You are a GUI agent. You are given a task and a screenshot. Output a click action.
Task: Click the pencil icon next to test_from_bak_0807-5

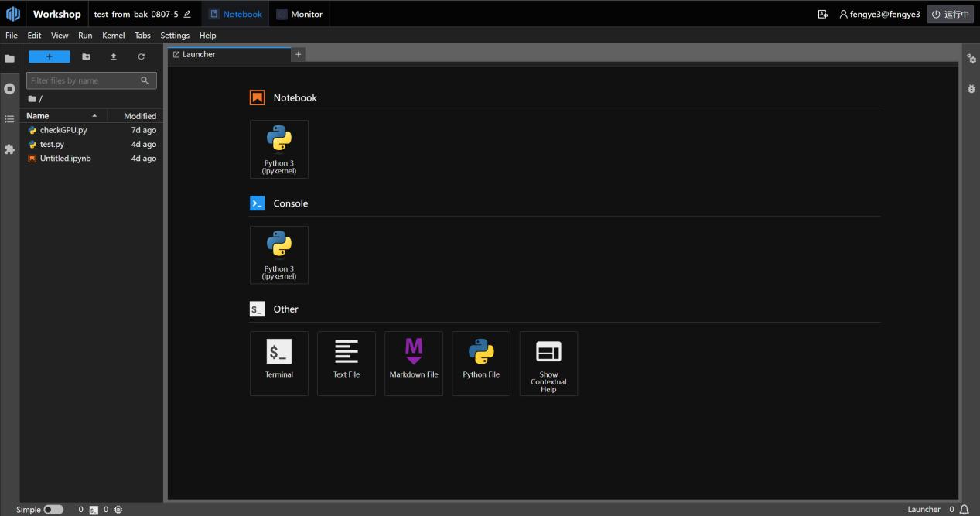[x=187, y=14]
